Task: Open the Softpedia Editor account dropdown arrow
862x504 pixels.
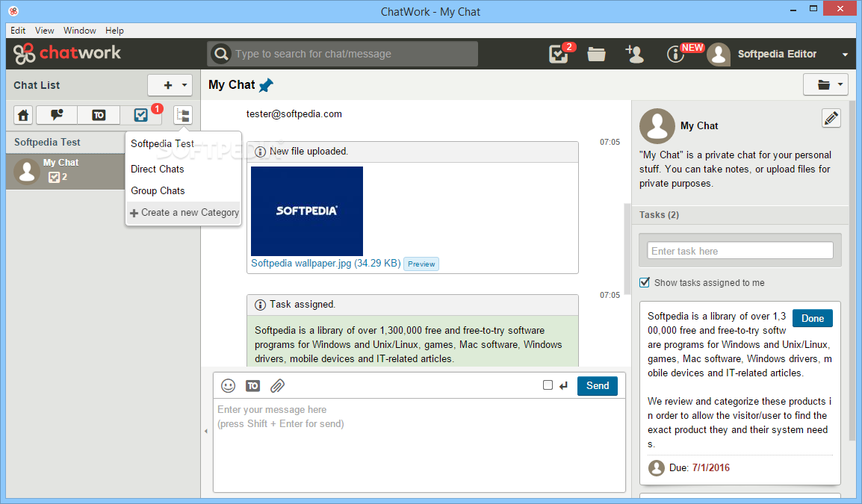Action: click(x=845, y=55)
